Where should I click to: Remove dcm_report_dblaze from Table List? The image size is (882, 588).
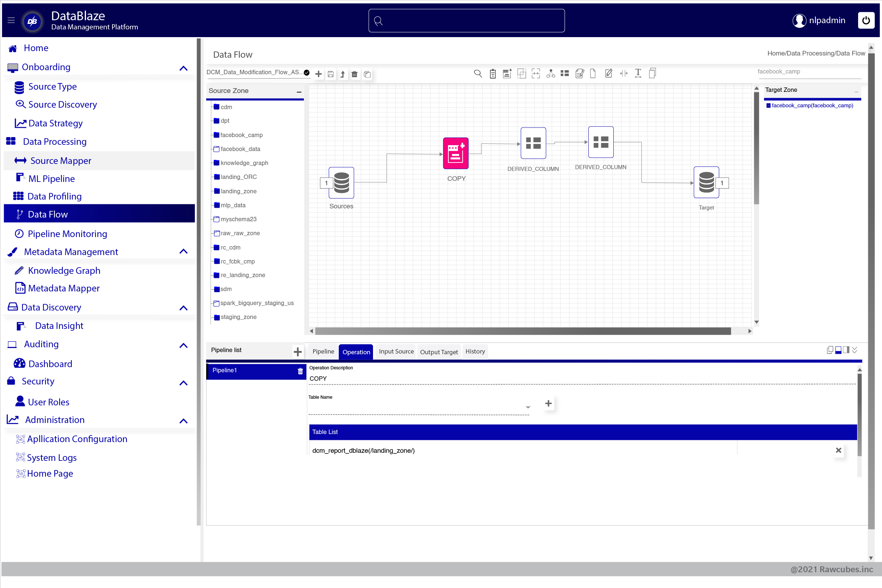click(839, 451)
